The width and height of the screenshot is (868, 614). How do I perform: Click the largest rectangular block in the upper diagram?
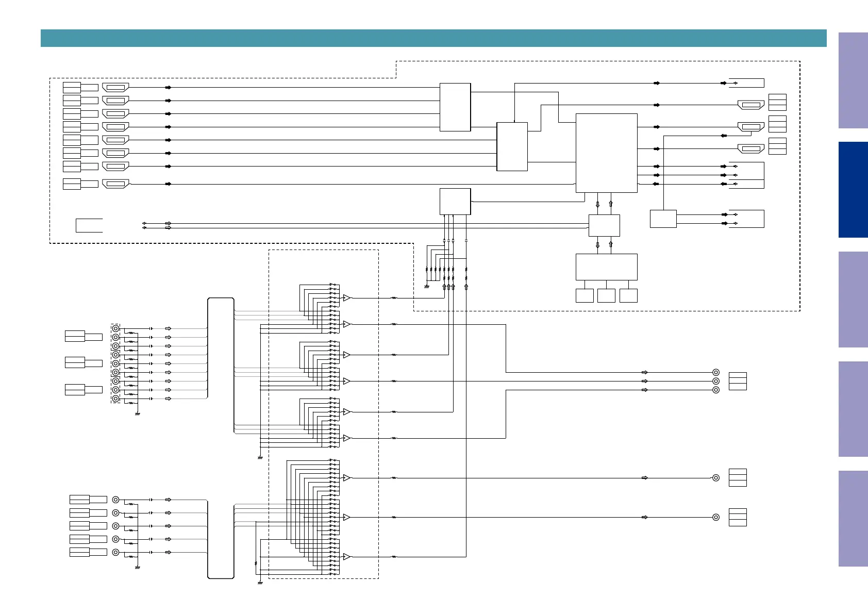(606, 153)
